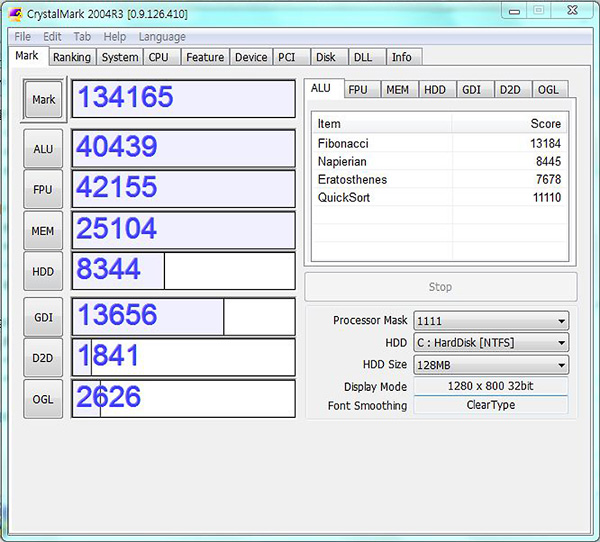
Task: Switch to the Disk tab
Action: click(x=329, y=57)
